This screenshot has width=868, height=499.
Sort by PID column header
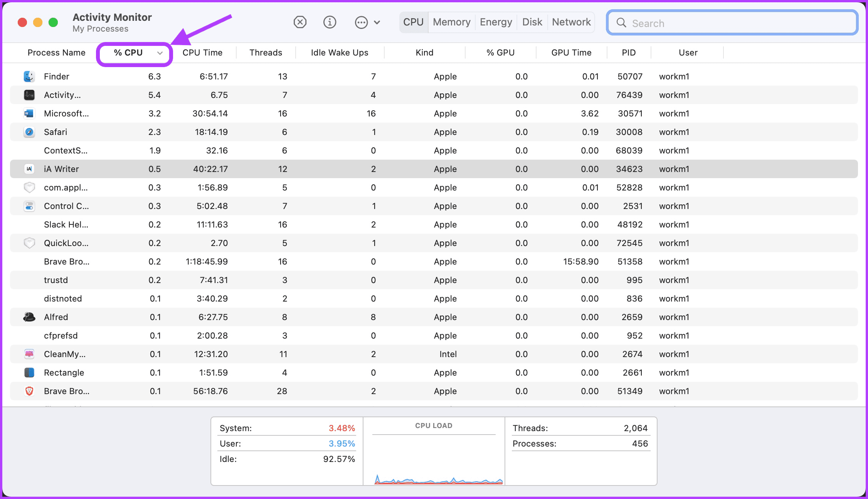[x=629, y=53]
